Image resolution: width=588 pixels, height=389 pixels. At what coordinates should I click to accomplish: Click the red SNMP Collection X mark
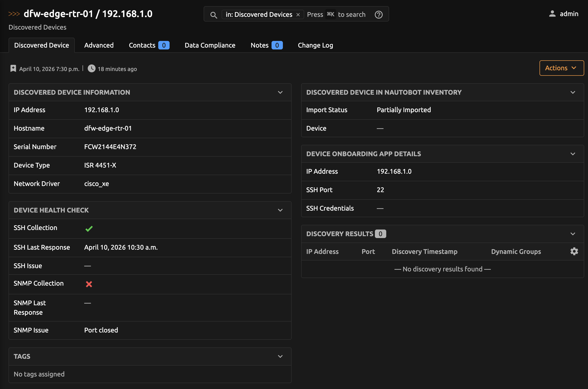(89, 284)
